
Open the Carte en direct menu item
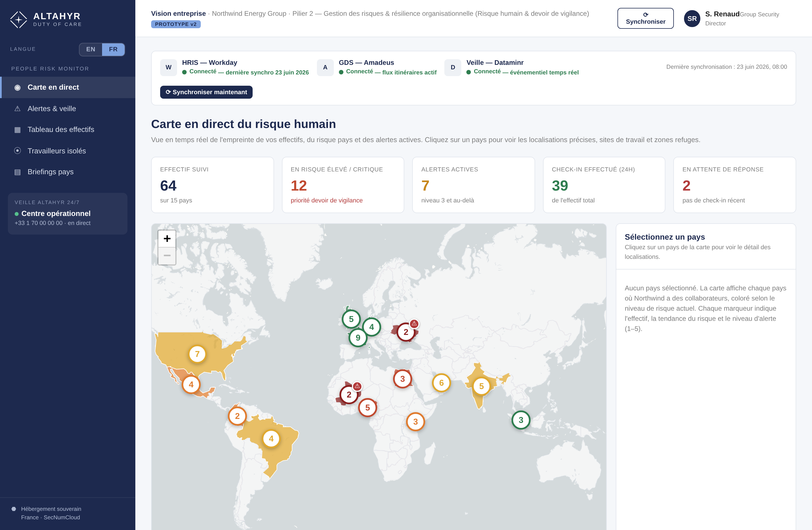point(68,87)
